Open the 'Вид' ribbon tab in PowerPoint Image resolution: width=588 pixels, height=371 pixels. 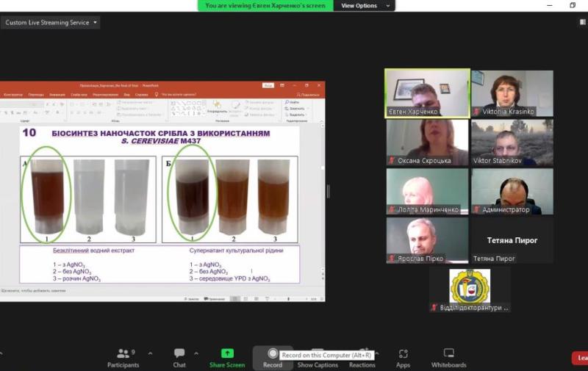point(126,95)
